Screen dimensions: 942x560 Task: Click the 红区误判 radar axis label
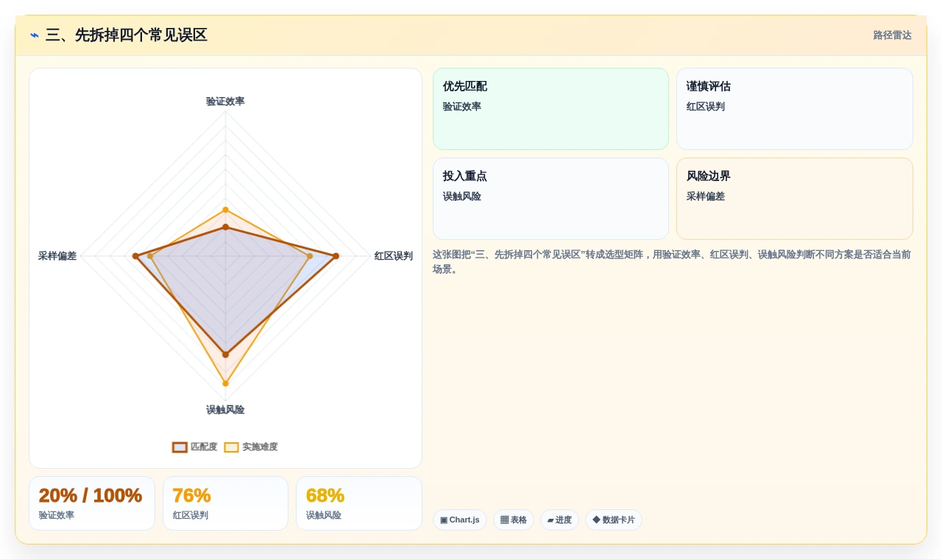(394, 256)
